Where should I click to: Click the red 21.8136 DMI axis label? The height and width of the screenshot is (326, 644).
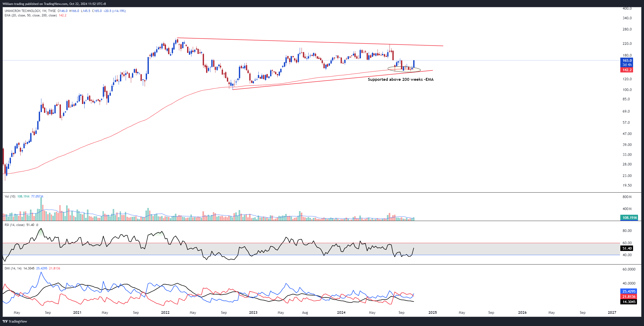(x=629, y=297)
